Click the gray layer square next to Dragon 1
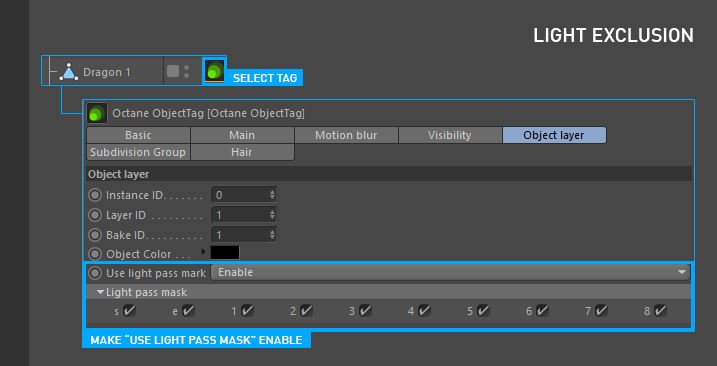Screen dimensions: 717x366 pyautogui.click(x=173, y=71)
